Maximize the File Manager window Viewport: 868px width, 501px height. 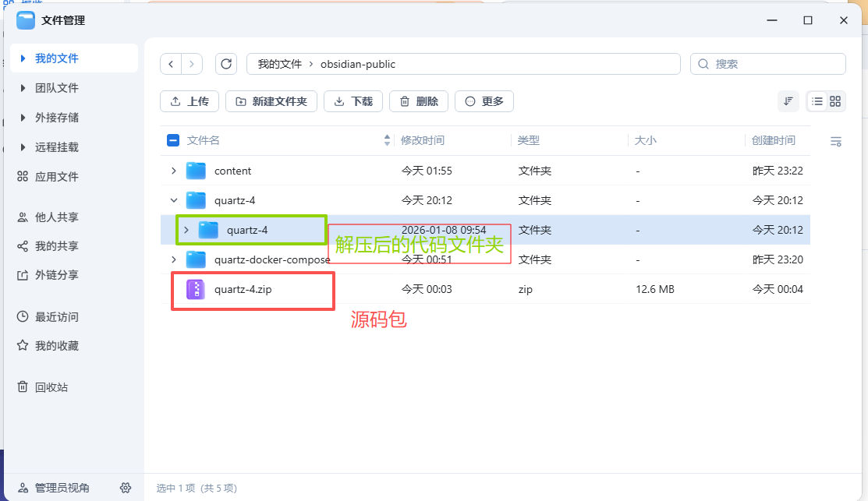(808, 20)
